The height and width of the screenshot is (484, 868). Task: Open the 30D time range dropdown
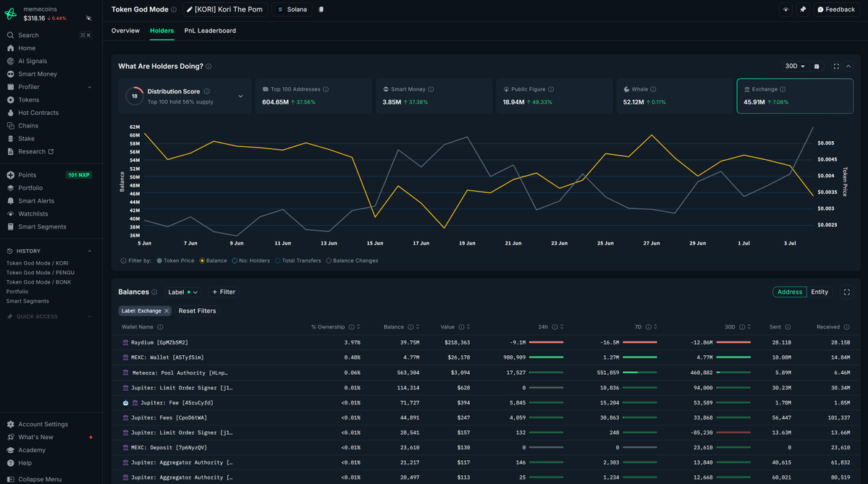[795, 67]
